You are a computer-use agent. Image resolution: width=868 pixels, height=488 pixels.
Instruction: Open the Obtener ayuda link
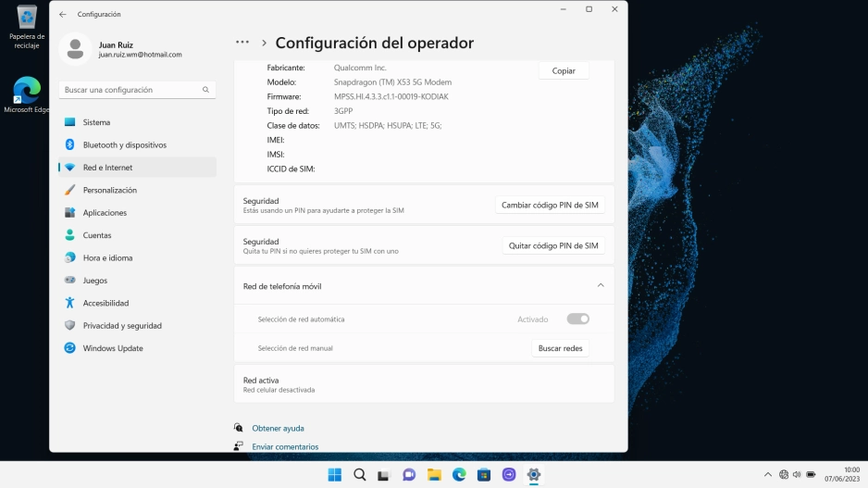point(278,428)
